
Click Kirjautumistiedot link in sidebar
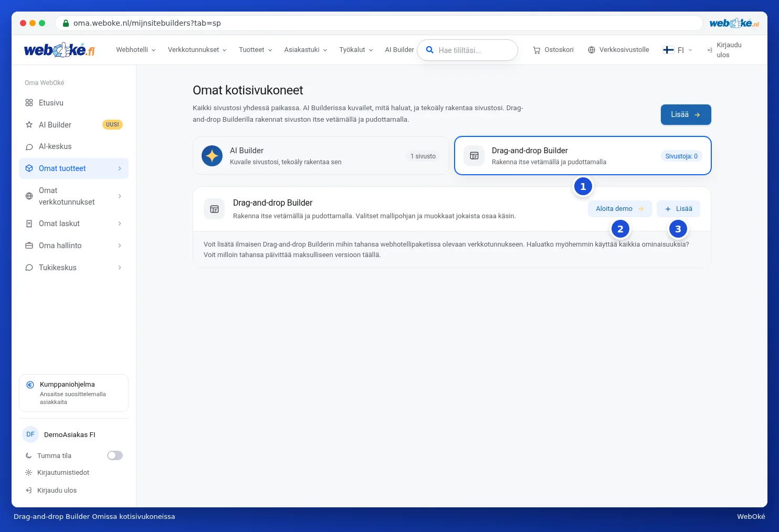(x=63, y=473)
